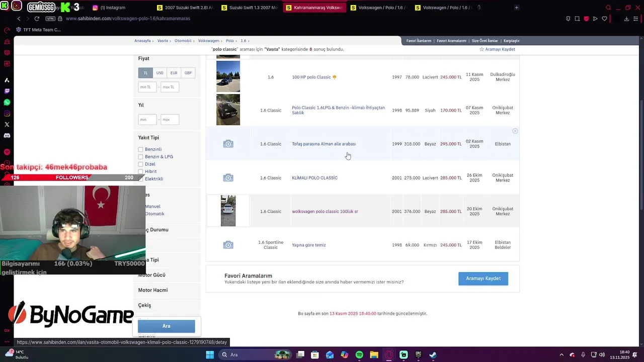Click the ad blocker shield icon
This screenshot has height=362, width=644.
pos(586,19)
